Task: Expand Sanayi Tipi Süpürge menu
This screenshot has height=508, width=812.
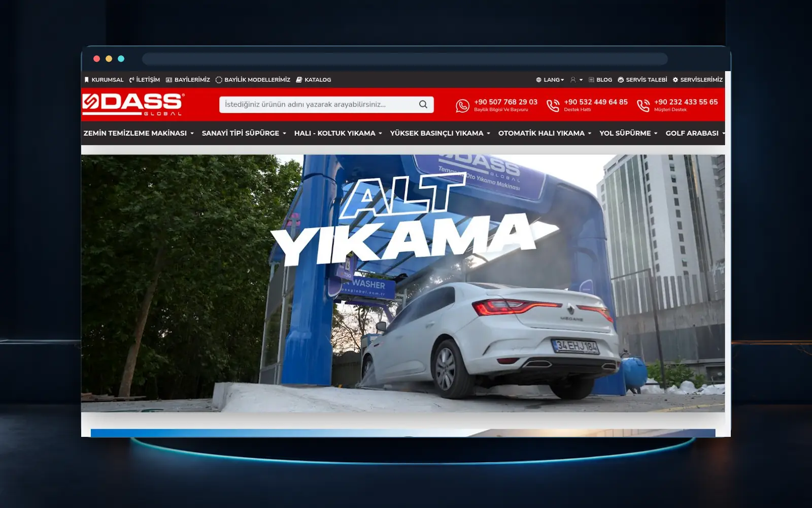Action: pos(244,133)
